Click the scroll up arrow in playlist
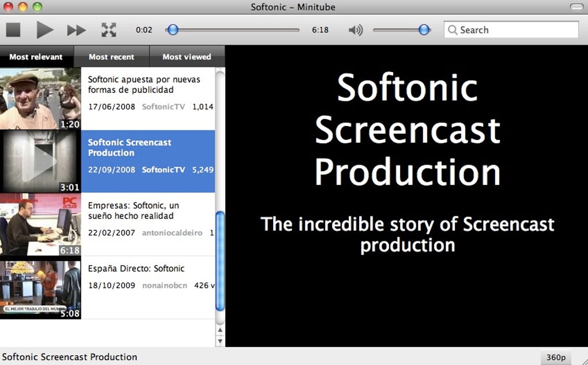The width and height of the screenshot is (588, 365). (x=220, y=330)
